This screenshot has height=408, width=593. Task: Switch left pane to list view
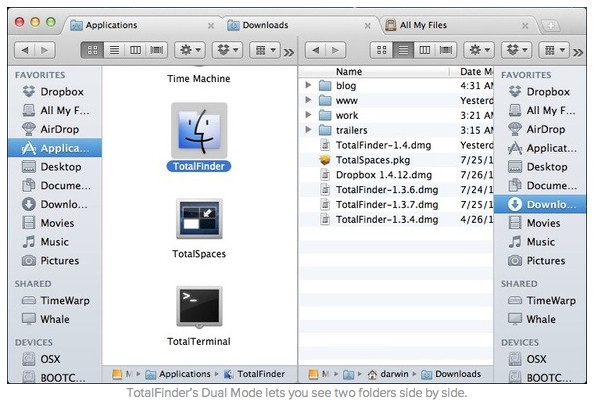click(x=114, y=50)
